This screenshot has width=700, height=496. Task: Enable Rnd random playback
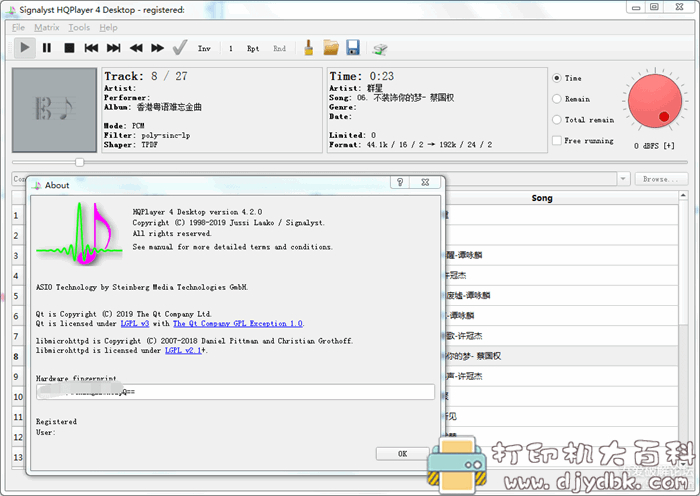279,48
